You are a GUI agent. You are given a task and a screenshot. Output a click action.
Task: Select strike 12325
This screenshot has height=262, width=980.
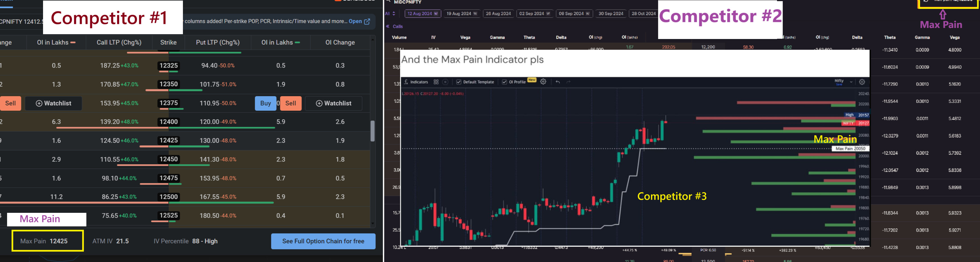tap(168, 66)
